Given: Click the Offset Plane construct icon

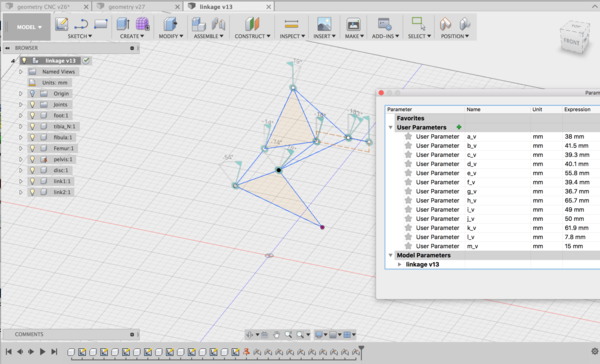Looking at the screenshot, I should pos(252,24).
